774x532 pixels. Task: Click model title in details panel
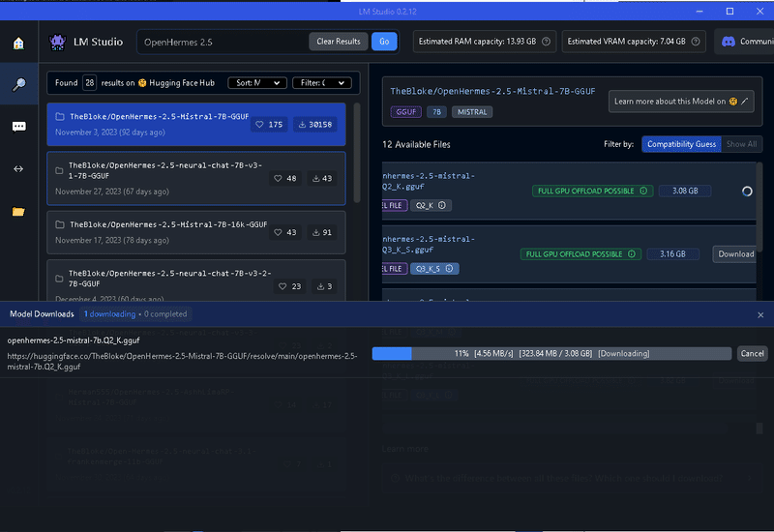coord(492,91)
